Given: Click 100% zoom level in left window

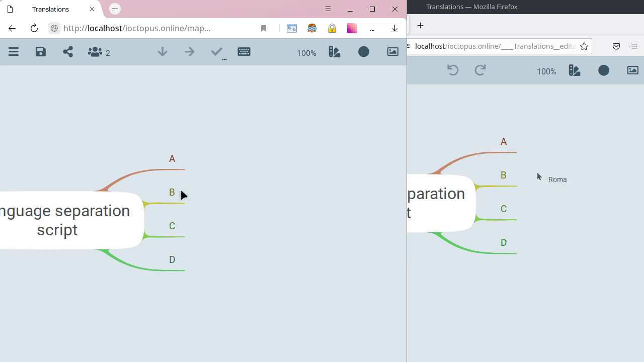Looking at the screenshot, I should (x=306, y=53).
